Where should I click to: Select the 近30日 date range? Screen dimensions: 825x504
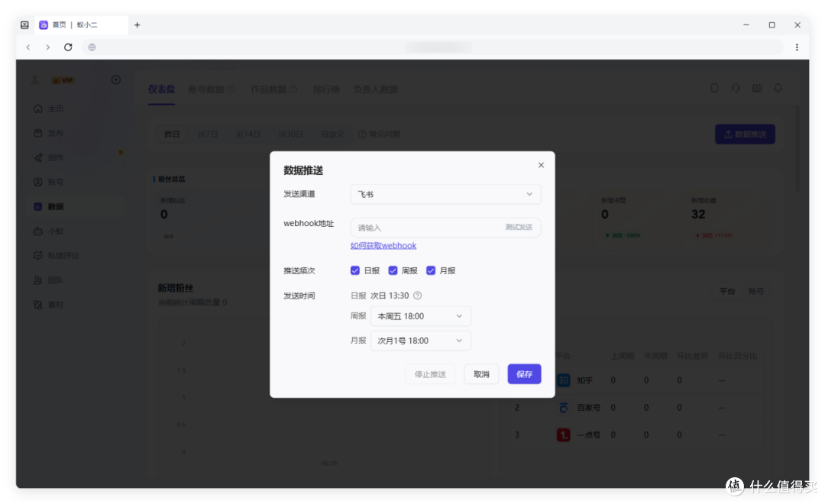(290, 134)
